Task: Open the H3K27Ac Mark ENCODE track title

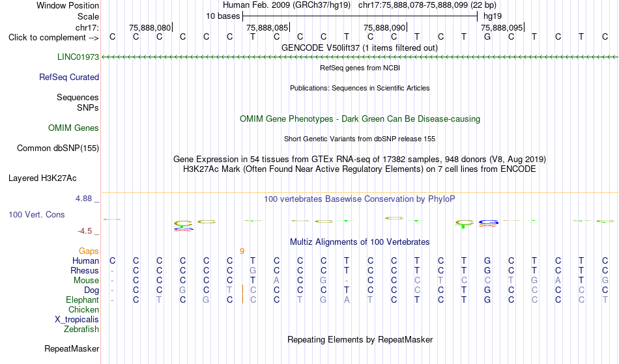Action: click(x=360, y=169)
